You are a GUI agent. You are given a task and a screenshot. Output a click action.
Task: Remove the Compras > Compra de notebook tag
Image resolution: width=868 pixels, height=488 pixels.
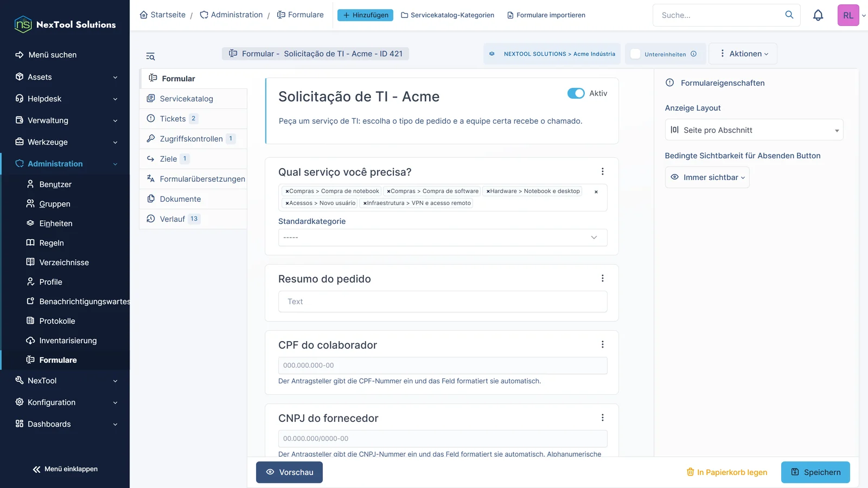[x=287, y=191]
